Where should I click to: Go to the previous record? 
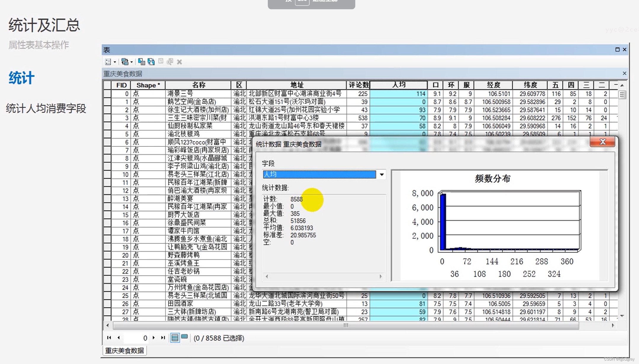pos(118,338)
